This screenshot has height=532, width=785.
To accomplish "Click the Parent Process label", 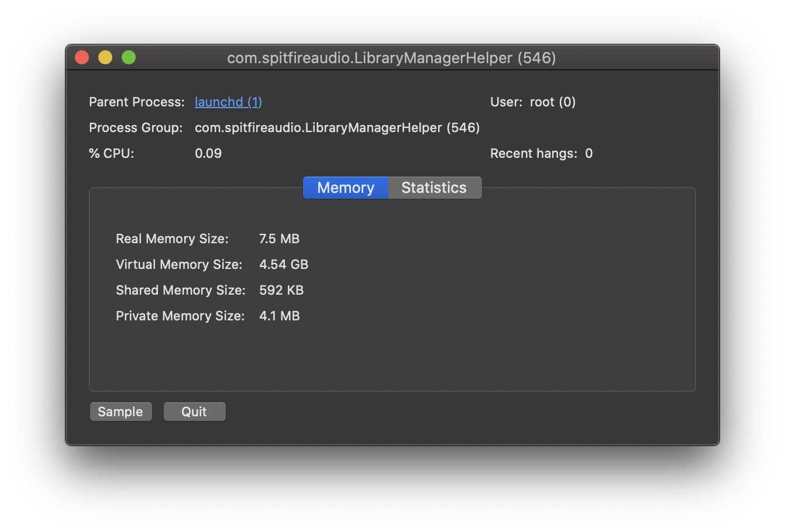I will [137, 102].
